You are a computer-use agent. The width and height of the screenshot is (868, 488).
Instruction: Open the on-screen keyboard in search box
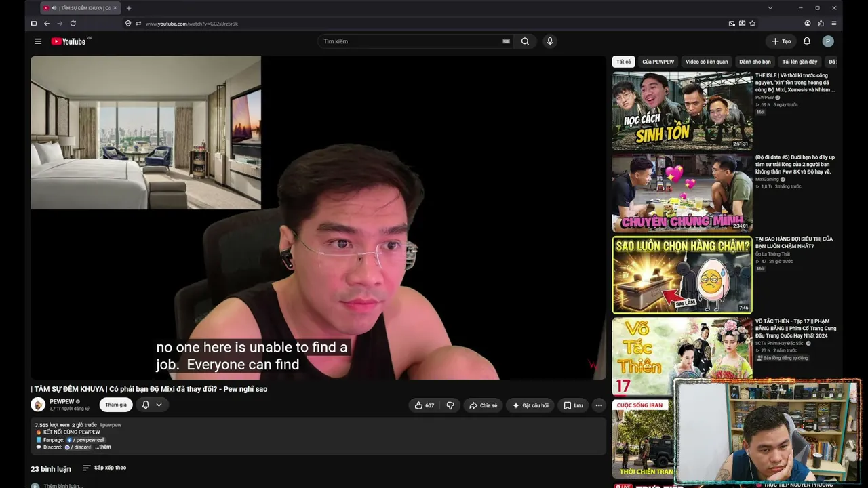click(x=506, y=41)
